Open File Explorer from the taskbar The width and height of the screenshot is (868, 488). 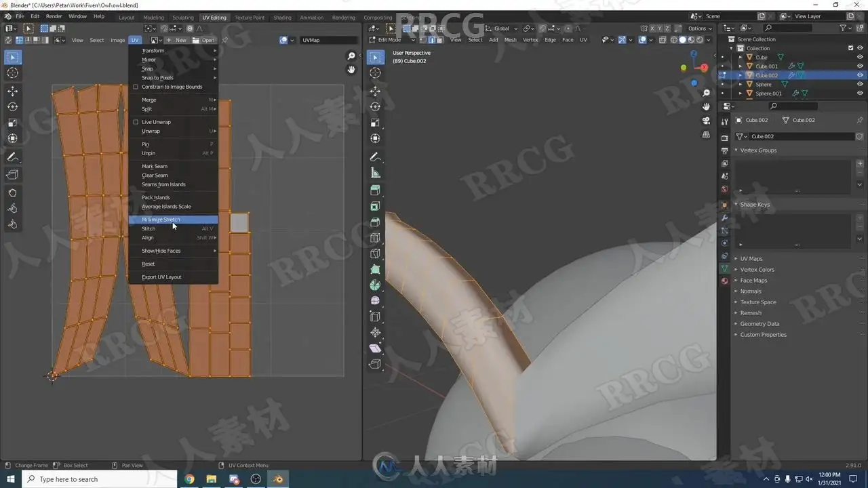click(212, 479)
